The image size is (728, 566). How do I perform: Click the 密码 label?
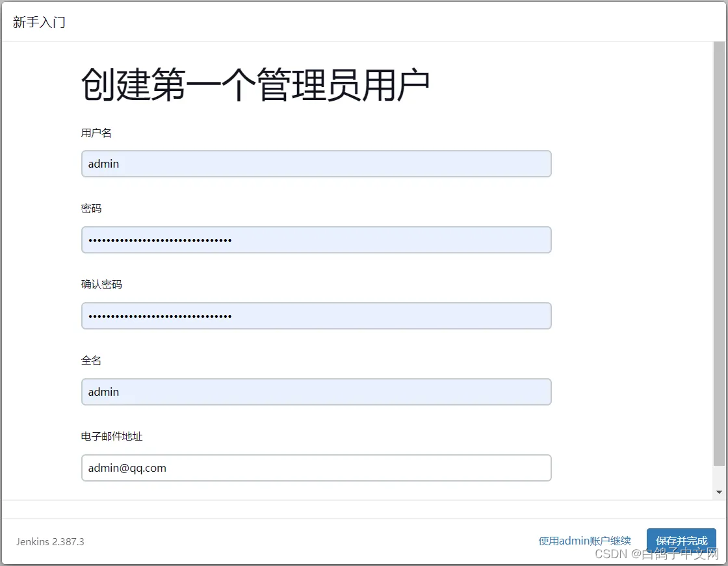[91, 209]
